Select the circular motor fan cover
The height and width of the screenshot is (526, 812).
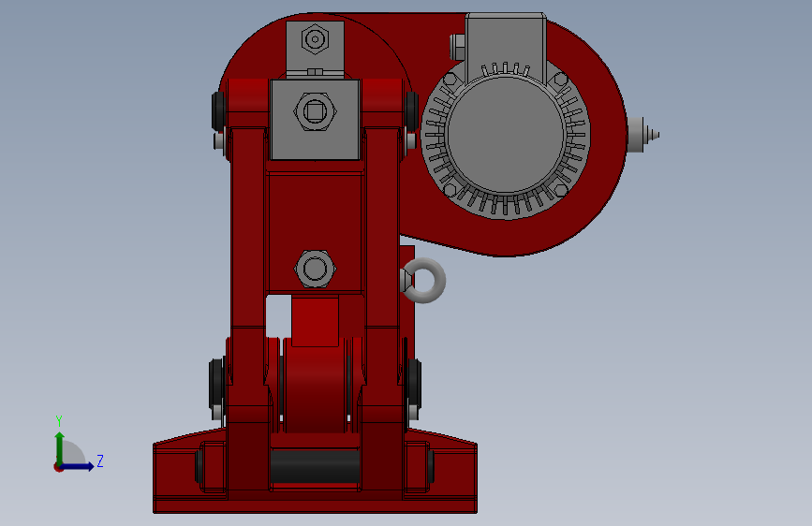tap(506, 135)
